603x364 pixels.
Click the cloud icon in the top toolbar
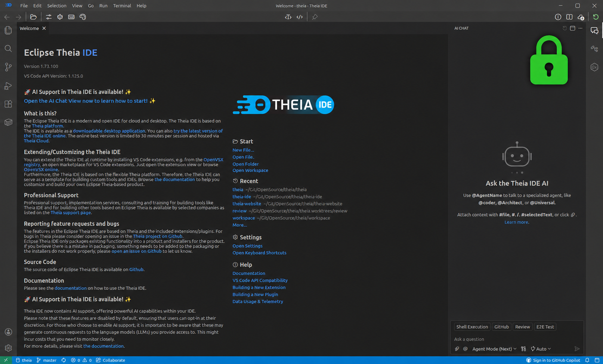pyautogui.click(x=581, y=17)
